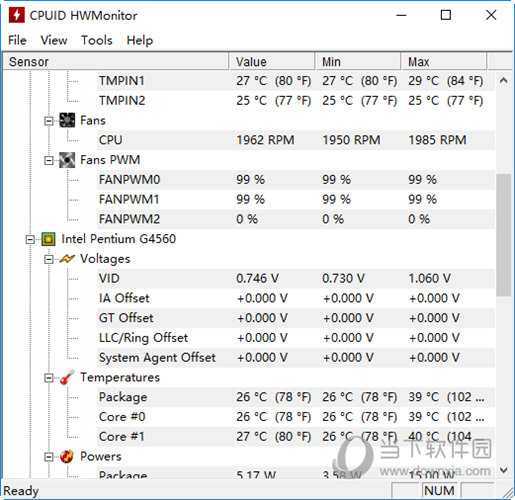Click the Temperatures thermometer icon
This screenshot has width=515, height=500.
pos(67,377)
